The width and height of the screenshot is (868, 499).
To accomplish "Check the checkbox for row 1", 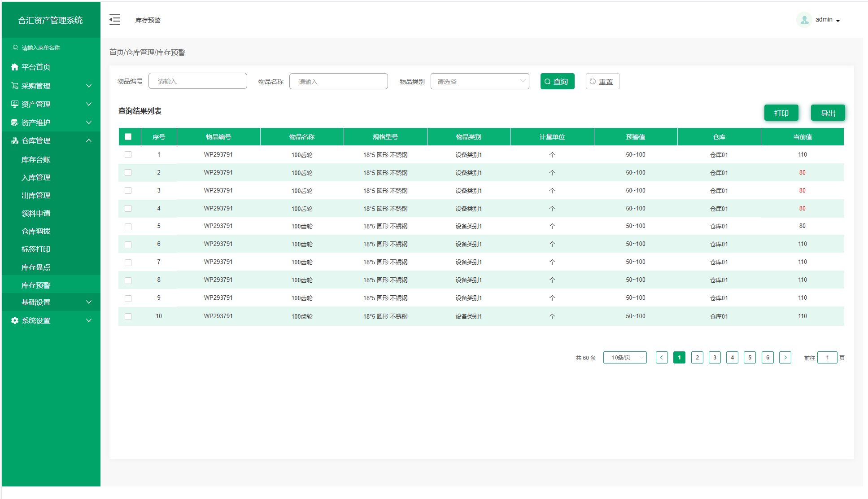I will tap(128, 155).
